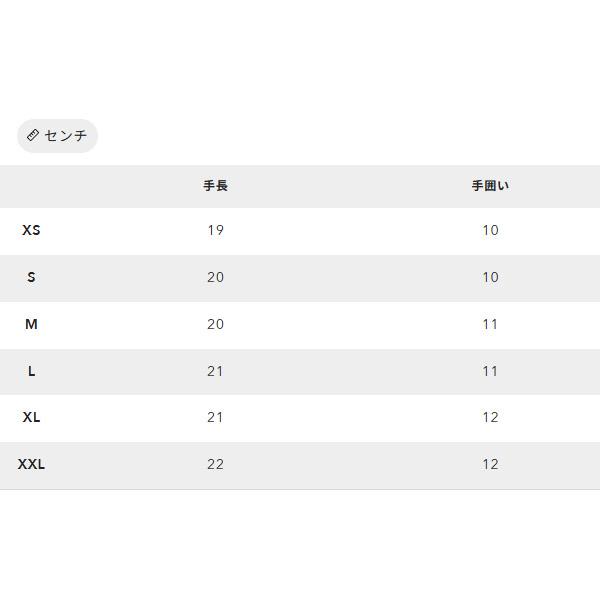Select the XS size row label

(31, 230)
